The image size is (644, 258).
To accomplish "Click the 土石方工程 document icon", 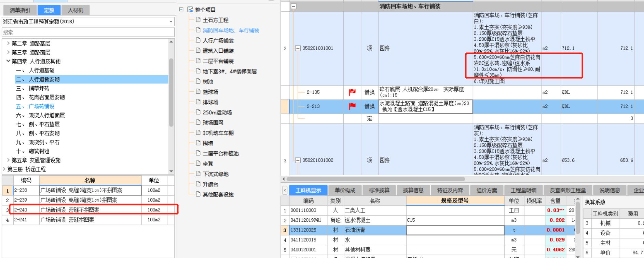I will (198, 20).
